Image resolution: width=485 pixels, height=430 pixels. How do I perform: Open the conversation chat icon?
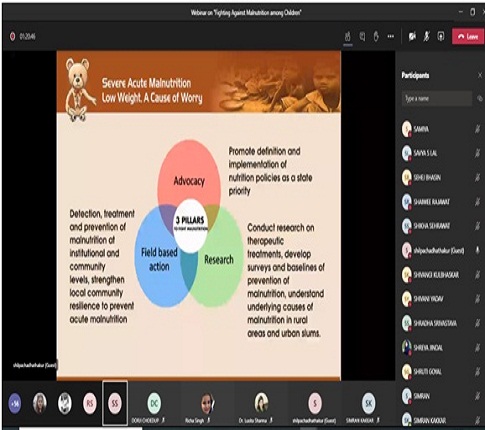coord(362,36)
